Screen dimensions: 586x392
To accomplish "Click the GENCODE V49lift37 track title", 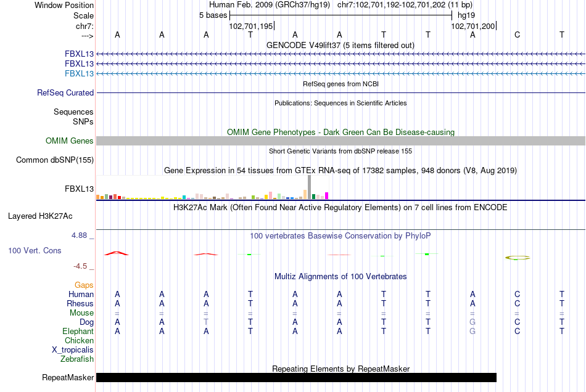I will [340, 45].
